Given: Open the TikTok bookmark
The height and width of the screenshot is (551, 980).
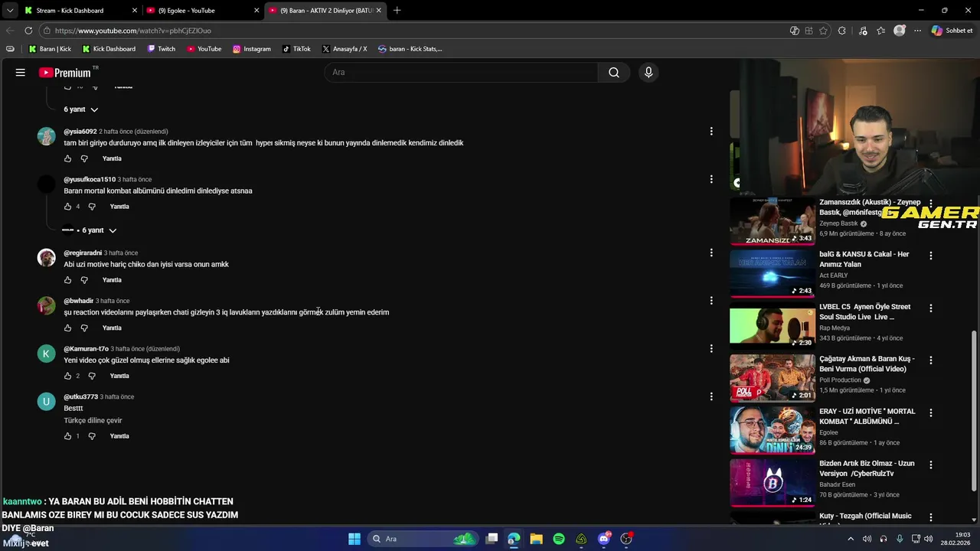Looking at the screenshot, I should (296, 49).
